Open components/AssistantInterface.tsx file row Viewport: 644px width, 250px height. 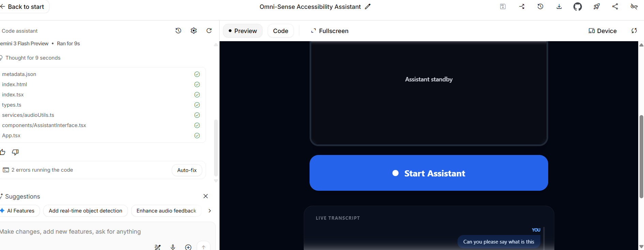tap(101, 125)
